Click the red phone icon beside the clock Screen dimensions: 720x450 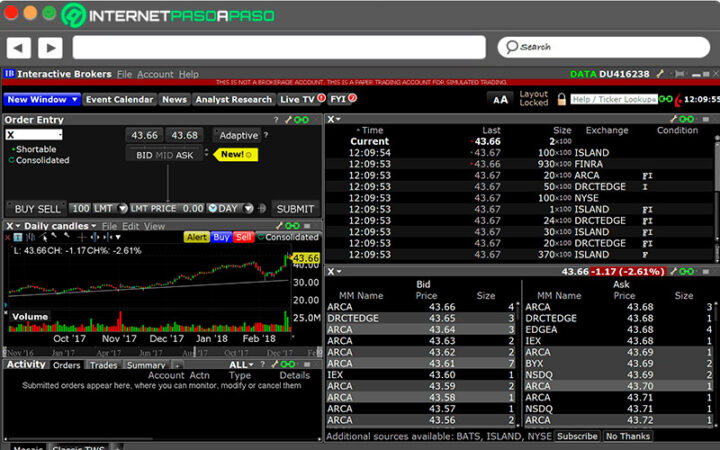coord(677,99)
